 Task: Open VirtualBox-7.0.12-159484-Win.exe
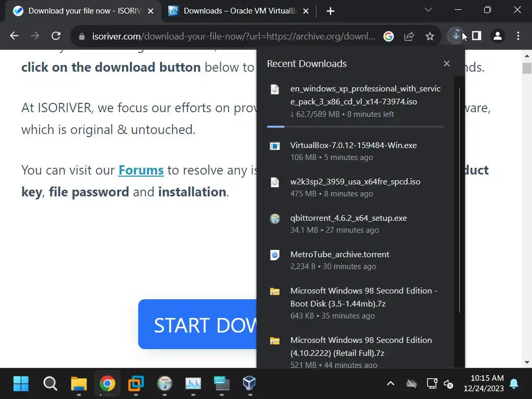[x=355, y=151]
